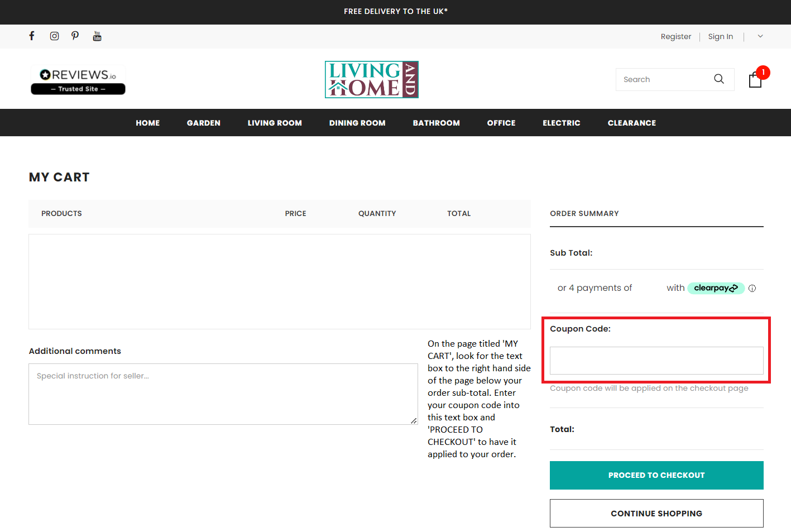791x532 pixels.
Task: Open the YouTube social link icon
Action: click(x=97, y=36)
